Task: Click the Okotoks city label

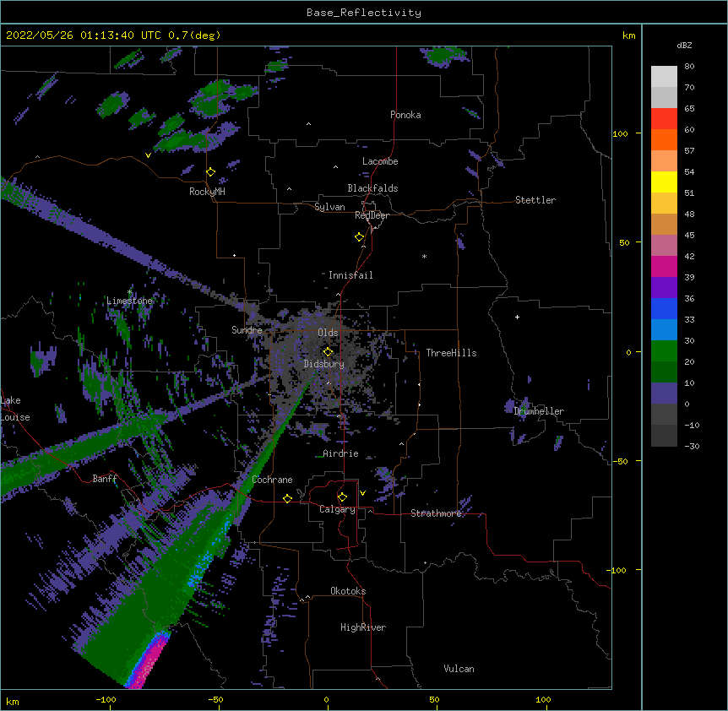Action: point(348,591)
